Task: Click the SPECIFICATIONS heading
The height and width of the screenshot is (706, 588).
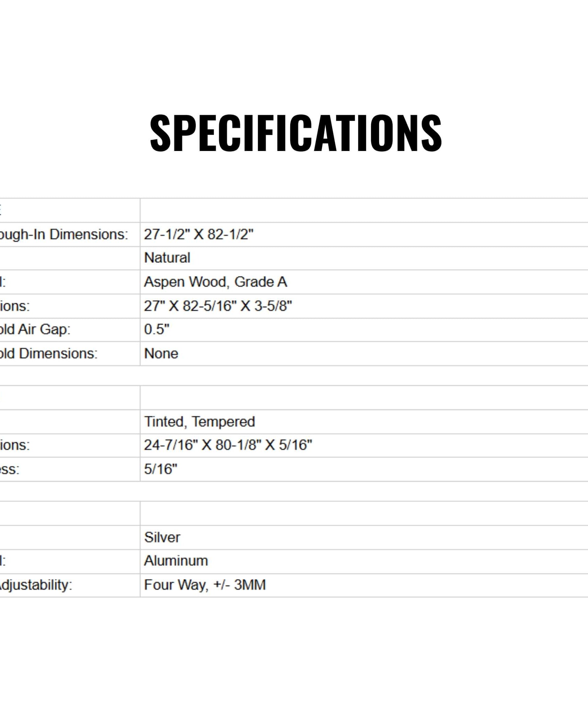Action: point(296,133)
